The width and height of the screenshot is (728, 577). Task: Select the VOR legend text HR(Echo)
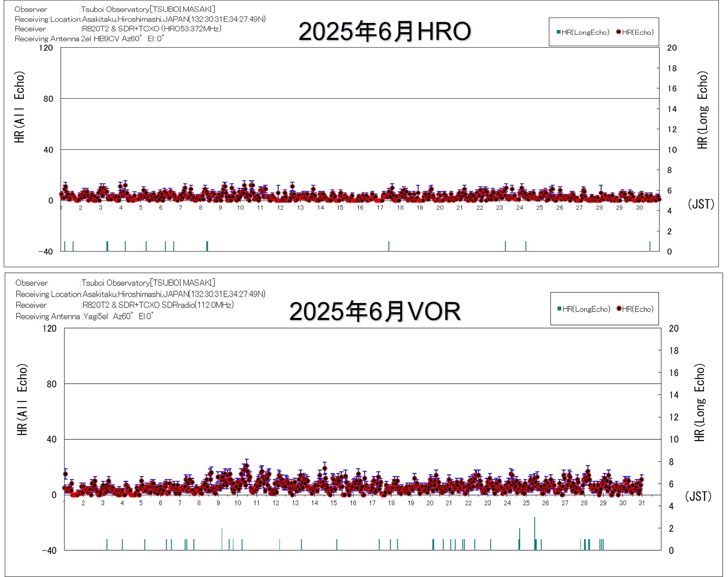[x=638, y=309]
